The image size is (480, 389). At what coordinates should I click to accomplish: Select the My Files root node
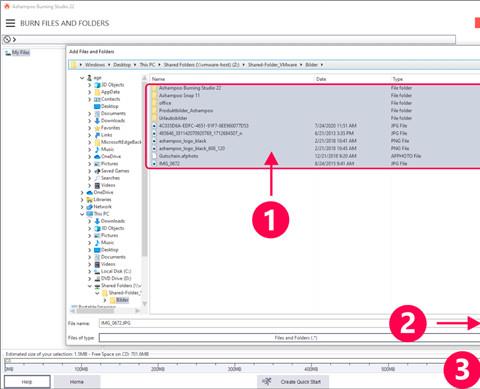click(x=21, y=52)
